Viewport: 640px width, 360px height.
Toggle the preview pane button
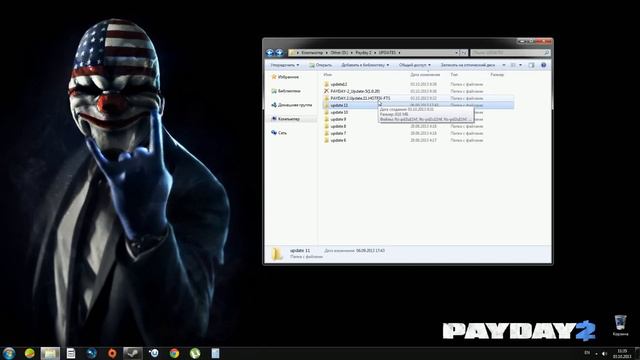pos(531,65)
